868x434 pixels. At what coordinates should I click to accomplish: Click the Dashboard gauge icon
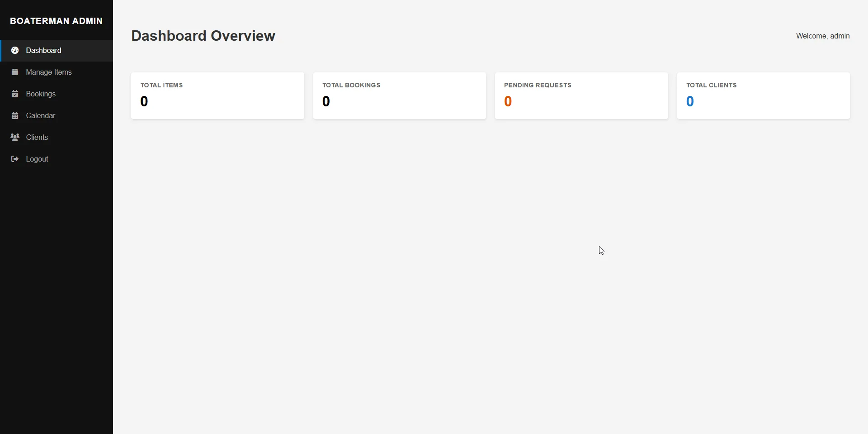(x=15, y=50)
